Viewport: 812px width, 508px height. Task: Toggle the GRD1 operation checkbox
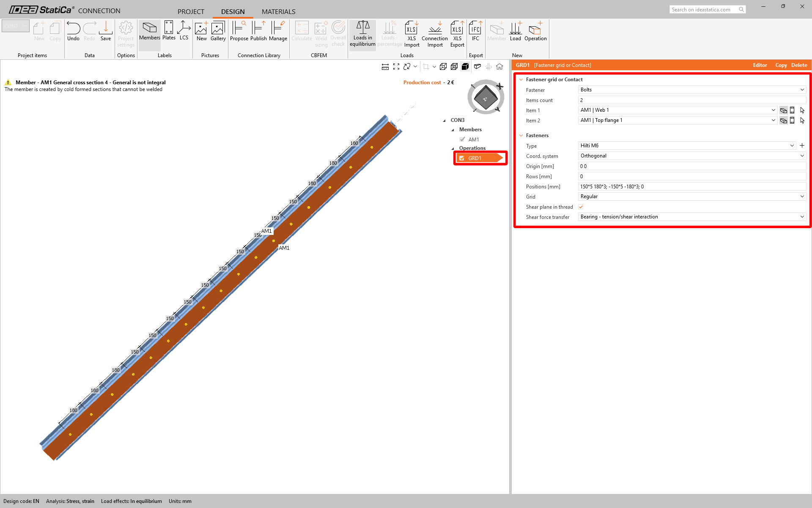tap(462, 158)
